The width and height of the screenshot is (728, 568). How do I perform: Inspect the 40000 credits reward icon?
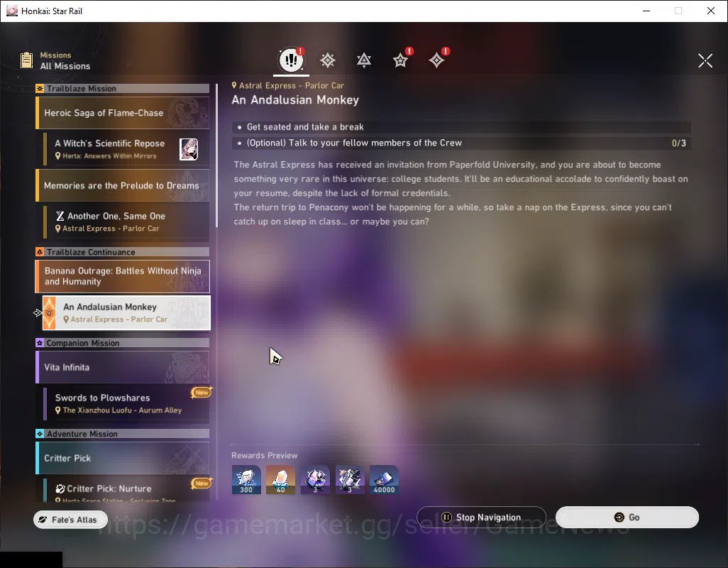click(x=384, y=480)
